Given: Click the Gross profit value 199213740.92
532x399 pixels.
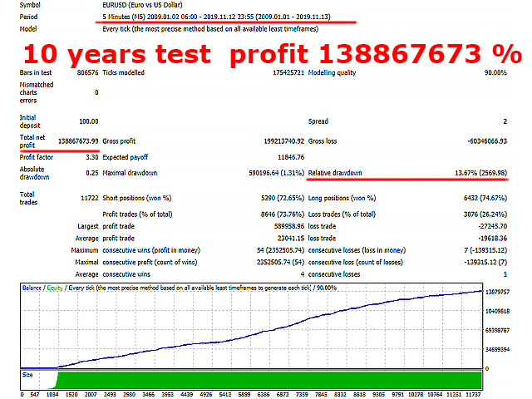Looking at the screenshot, I should [x=284, y=141].
